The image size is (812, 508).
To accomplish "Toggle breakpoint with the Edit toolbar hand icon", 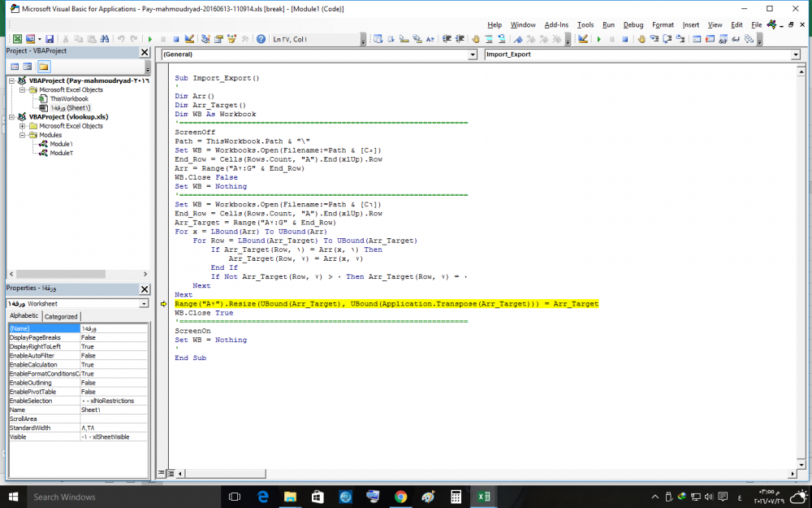I will (x=475, y=39).
